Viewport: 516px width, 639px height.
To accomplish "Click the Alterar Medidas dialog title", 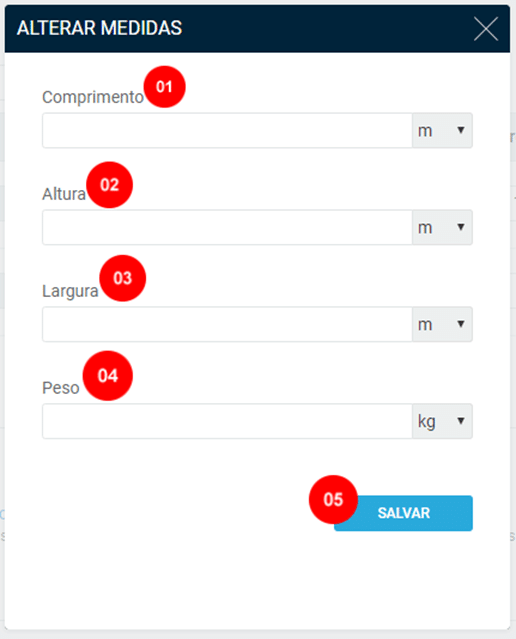I will 99,28.
